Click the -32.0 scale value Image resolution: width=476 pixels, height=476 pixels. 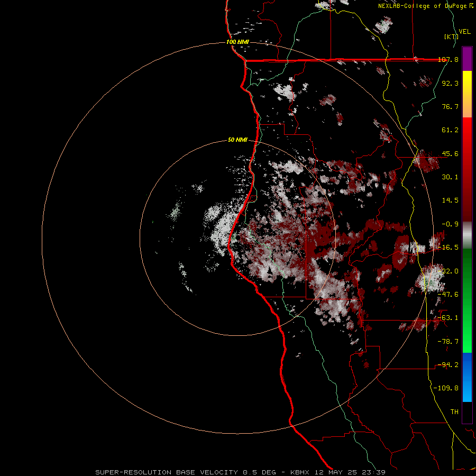pos(448,271)
